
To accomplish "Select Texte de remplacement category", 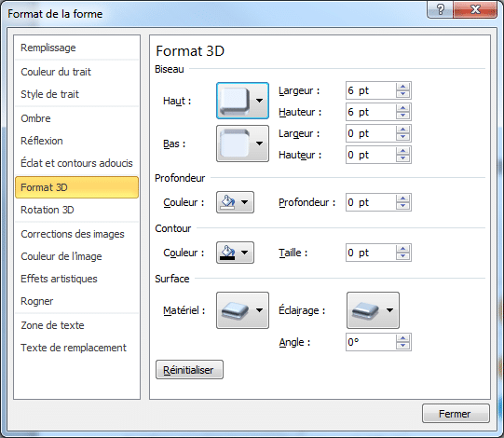I will pos(76,348).
